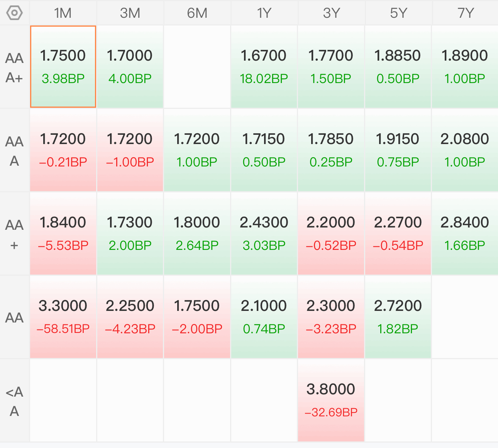This screenshot has height=448, width=498.
Task: Click the AAA 7Y cell showing 2.0800
Action: point(465,150)
